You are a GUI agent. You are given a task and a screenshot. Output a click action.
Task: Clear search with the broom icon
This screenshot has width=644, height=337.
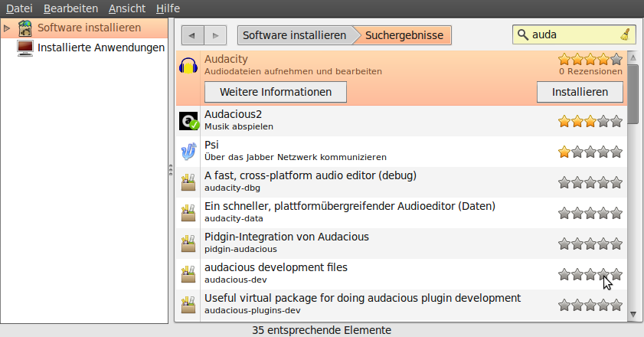click(626, 35)
